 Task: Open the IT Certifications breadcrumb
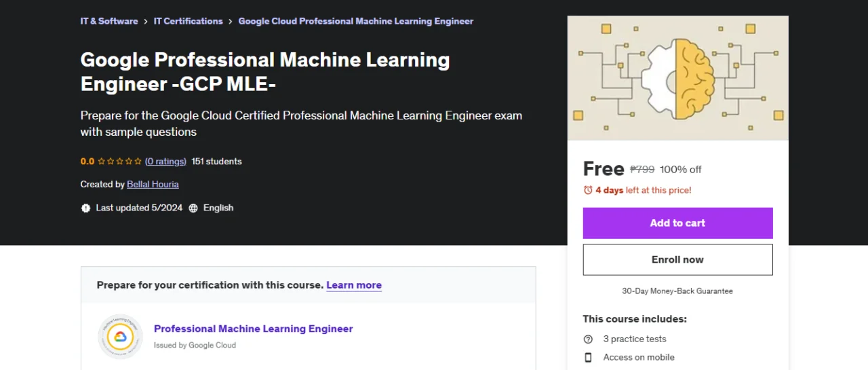coord(188,21)
